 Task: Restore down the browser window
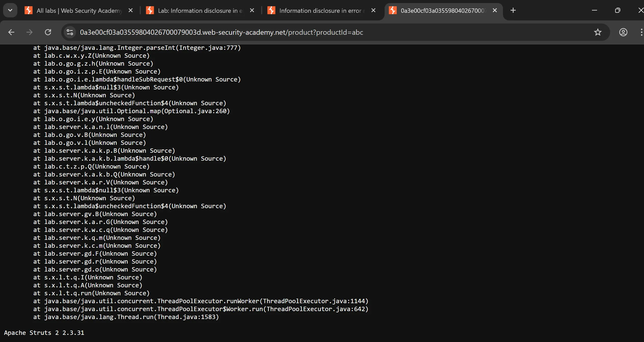(617, 10)
